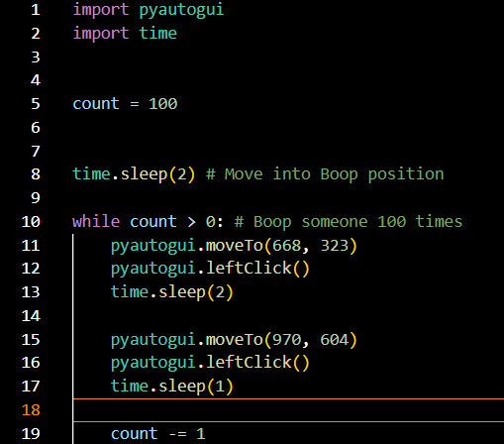Click the value '100' on line 5
Screen dimensions: 504x444
click(x=163, y=104)
